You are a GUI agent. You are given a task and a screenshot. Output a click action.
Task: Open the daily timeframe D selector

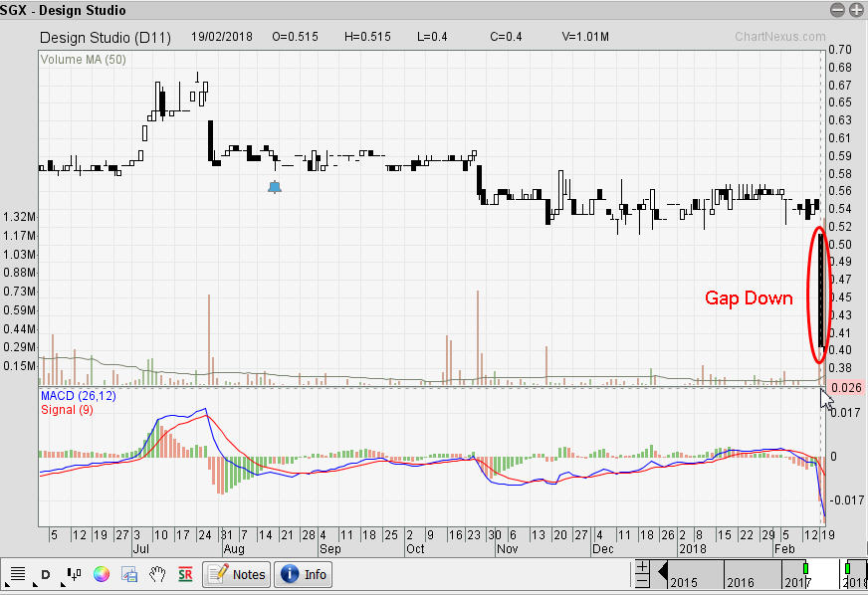46,574
